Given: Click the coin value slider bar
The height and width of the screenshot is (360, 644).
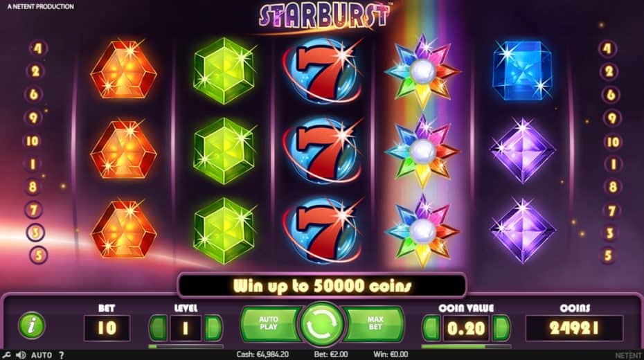Looking at the screenshot, I should pos(466,346).
